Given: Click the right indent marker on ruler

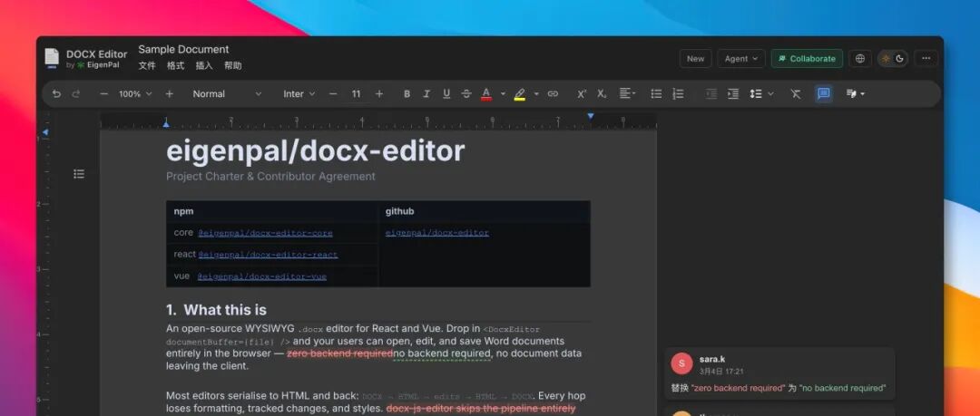Looking at the screenshot, I should point(591,116).
